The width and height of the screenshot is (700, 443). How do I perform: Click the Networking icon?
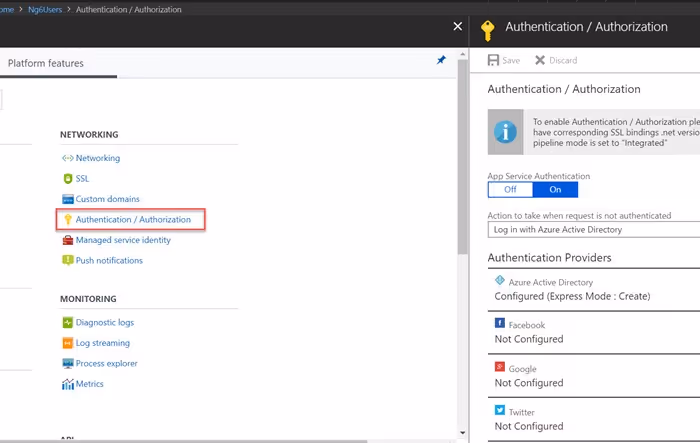point(67,158)
